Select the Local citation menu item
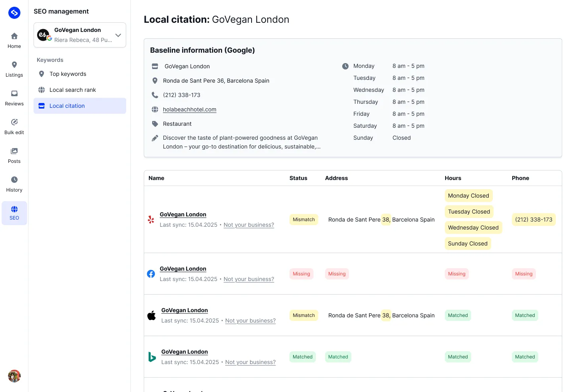Viewport: 575px width, 392px height. [x=67, y=106]
